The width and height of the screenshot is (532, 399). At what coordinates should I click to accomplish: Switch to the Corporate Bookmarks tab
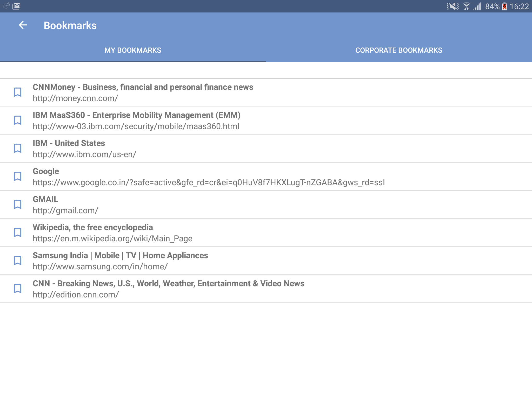(x=399, y=50)
